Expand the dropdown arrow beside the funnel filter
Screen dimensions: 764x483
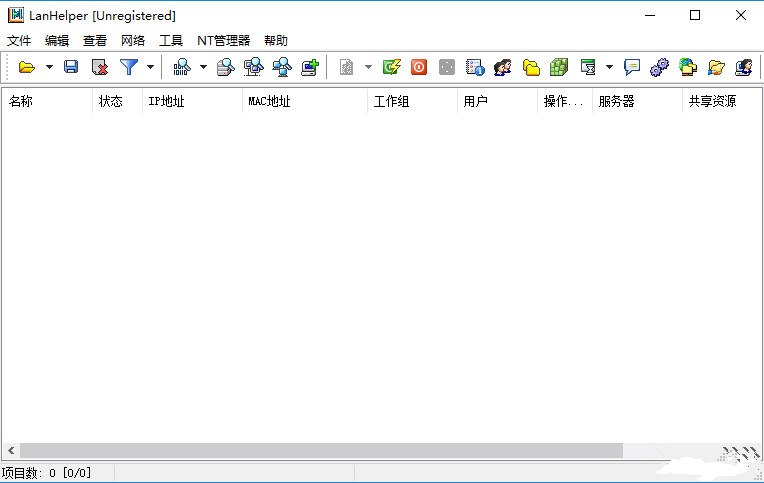151,67
